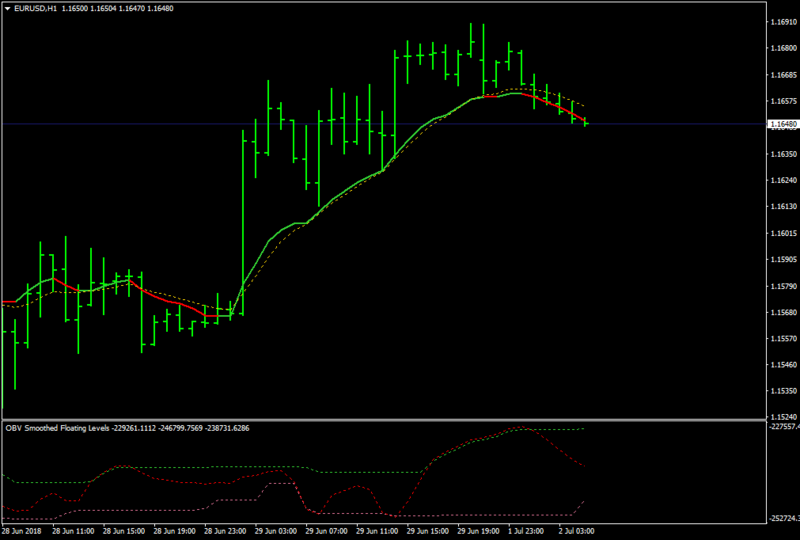Click the 1.15570 price axis label

coord(784,338)
